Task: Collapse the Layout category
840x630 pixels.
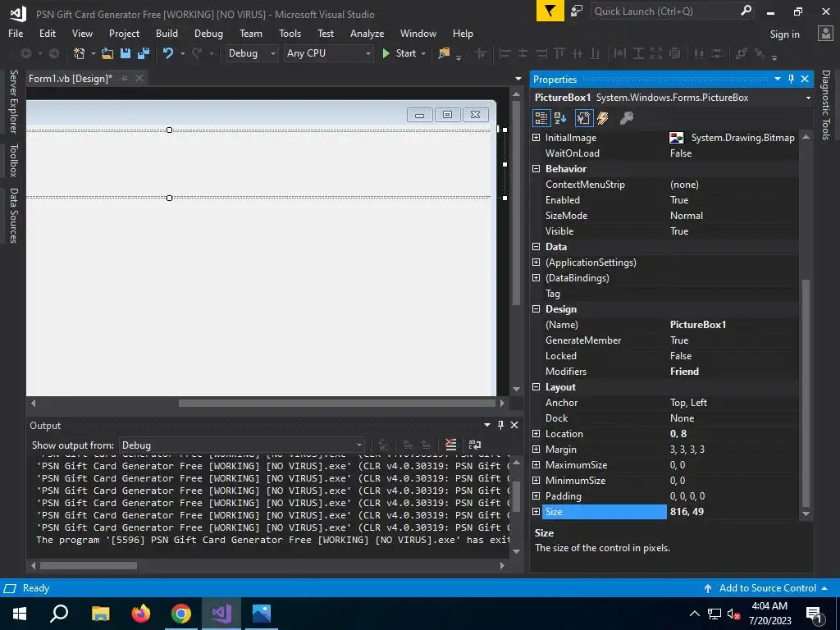Action: click(536, 387)
